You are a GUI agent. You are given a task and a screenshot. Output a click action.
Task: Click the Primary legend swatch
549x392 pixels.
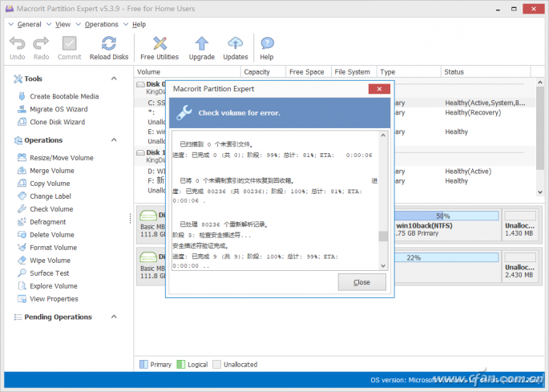(143, 364)
